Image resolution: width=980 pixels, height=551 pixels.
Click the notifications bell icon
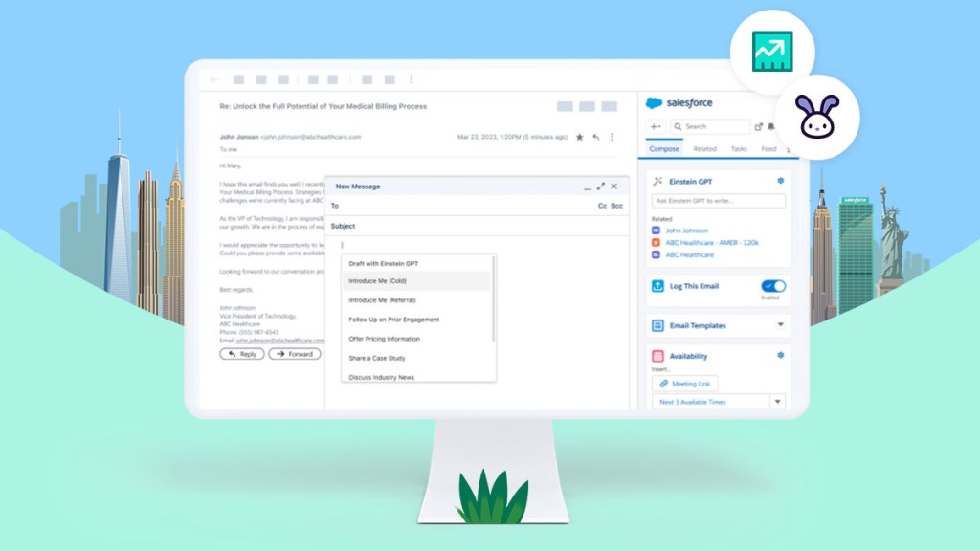tap(769, 128)
